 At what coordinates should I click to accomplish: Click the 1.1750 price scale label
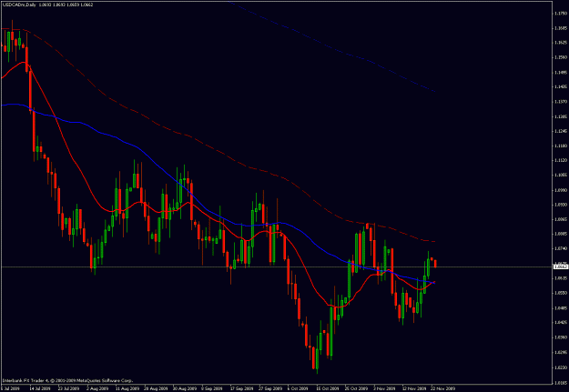561,14
